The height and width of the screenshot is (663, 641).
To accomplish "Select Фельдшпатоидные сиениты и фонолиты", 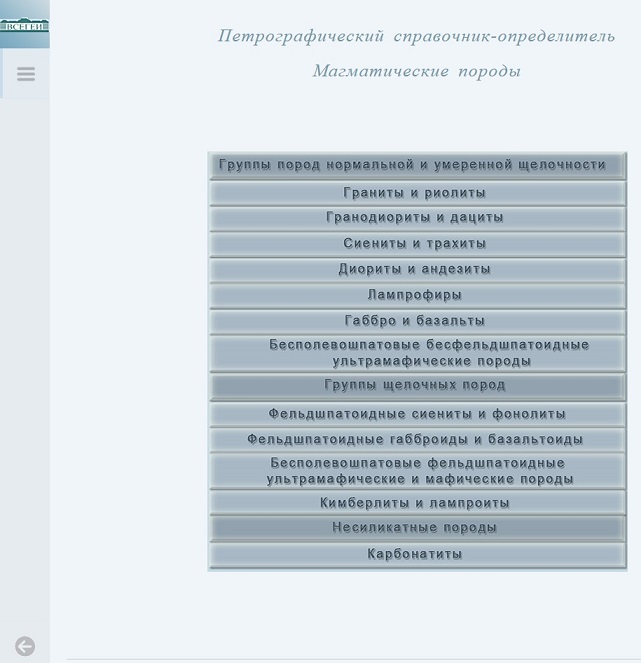I will click(417, 414).
